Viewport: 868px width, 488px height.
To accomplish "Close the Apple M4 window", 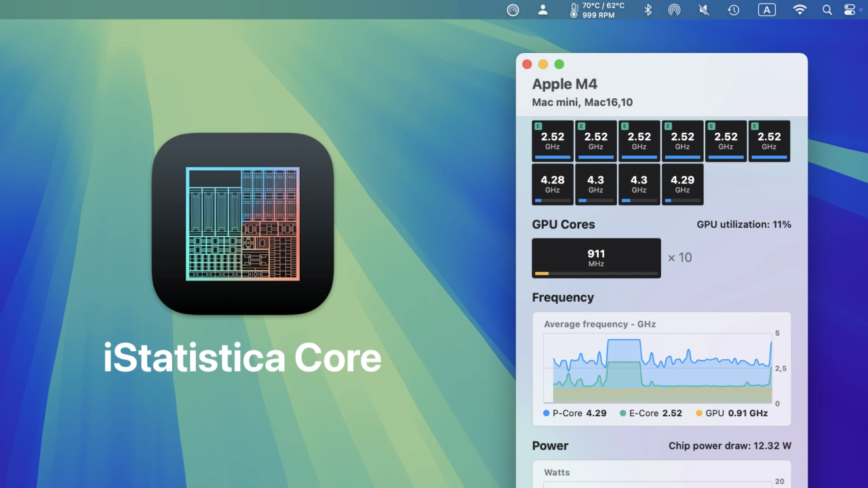I will pyautogui.click(x=527, y=64).
